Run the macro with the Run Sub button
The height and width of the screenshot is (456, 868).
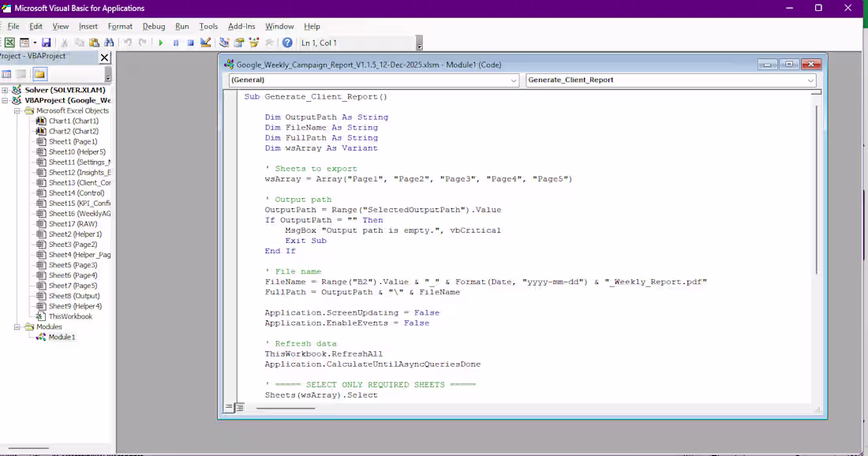click(161, 42)
